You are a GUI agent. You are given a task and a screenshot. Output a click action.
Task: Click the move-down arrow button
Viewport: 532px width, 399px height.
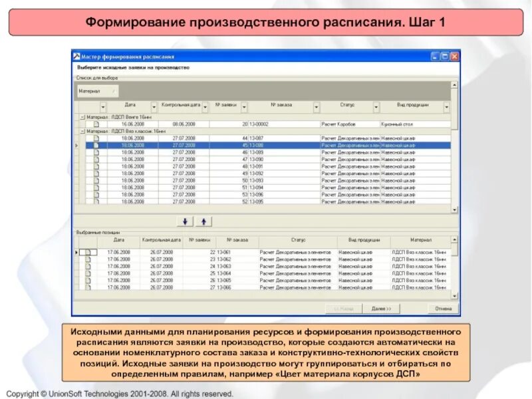point(185,221)
